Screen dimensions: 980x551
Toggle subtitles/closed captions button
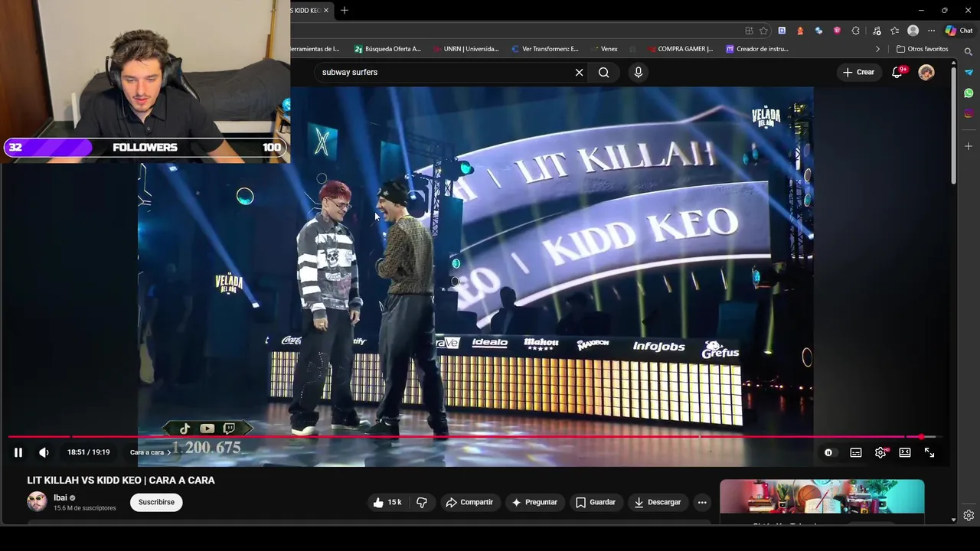[856, 452]
